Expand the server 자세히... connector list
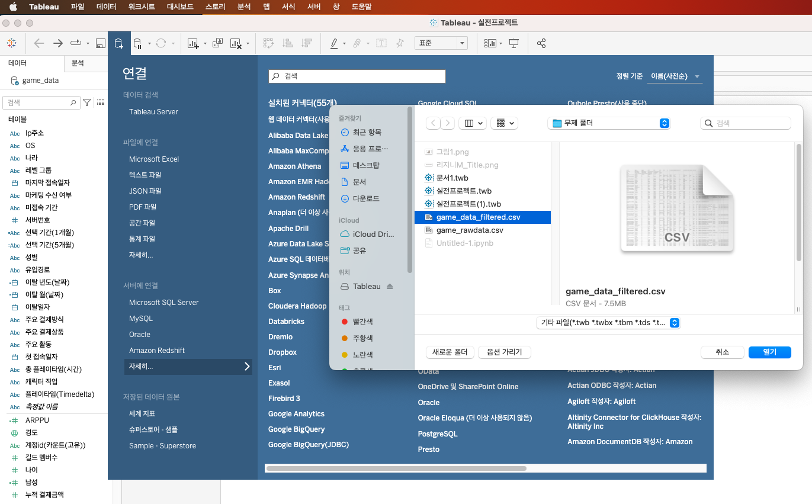The width and height of the screenshot is (812, 504). (188, 367)
